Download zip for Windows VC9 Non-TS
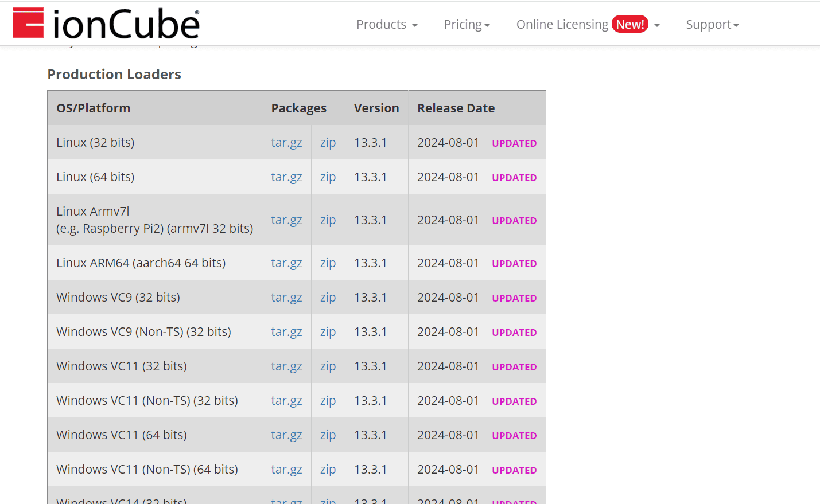 tap(328, 331)
